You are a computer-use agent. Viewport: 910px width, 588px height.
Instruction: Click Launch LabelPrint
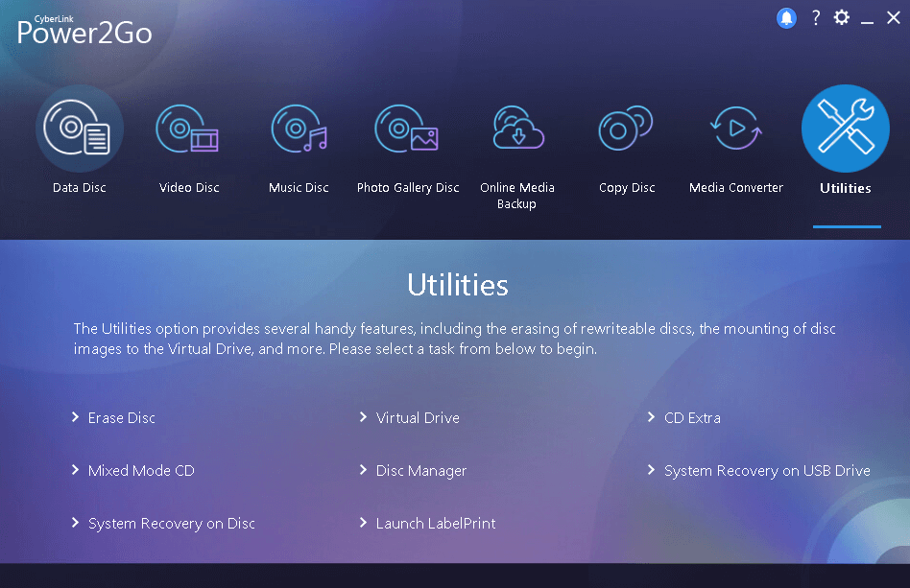[436, 524]
